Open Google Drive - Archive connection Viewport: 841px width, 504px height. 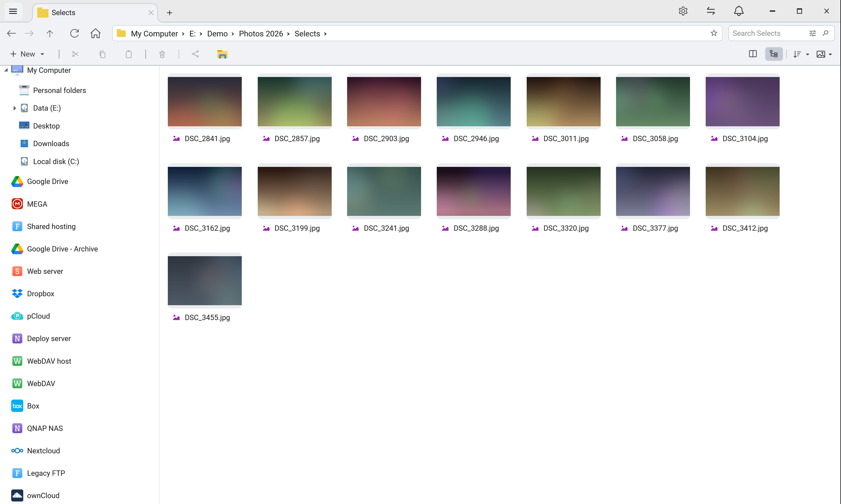click(62, 249)
